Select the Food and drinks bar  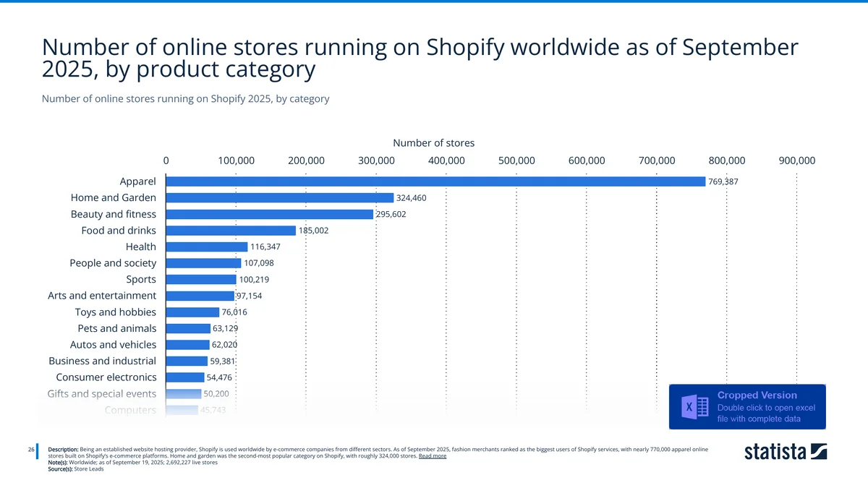[228, 230]
